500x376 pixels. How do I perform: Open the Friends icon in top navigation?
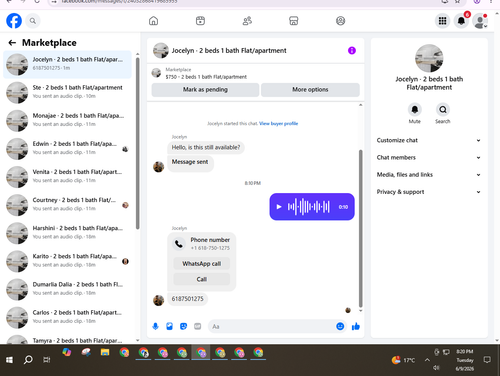click(247, 21)
